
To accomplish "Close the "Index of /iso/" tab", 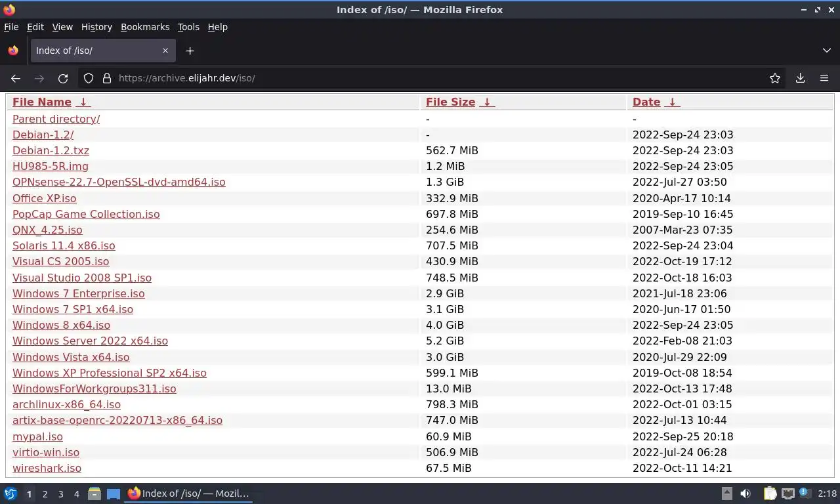I will (165, 51).
